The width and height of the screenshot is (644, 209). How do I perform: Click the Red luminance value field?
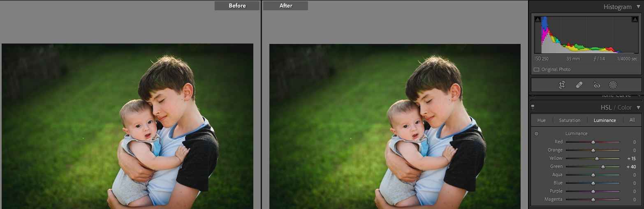pos(635,142)
